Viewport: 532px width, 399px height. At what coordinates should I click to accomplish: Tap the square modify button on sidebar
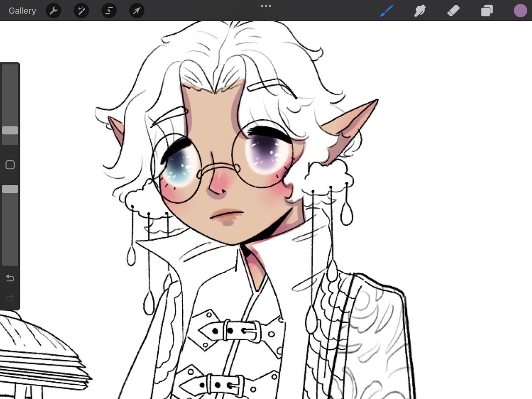[x=10, y=165]
